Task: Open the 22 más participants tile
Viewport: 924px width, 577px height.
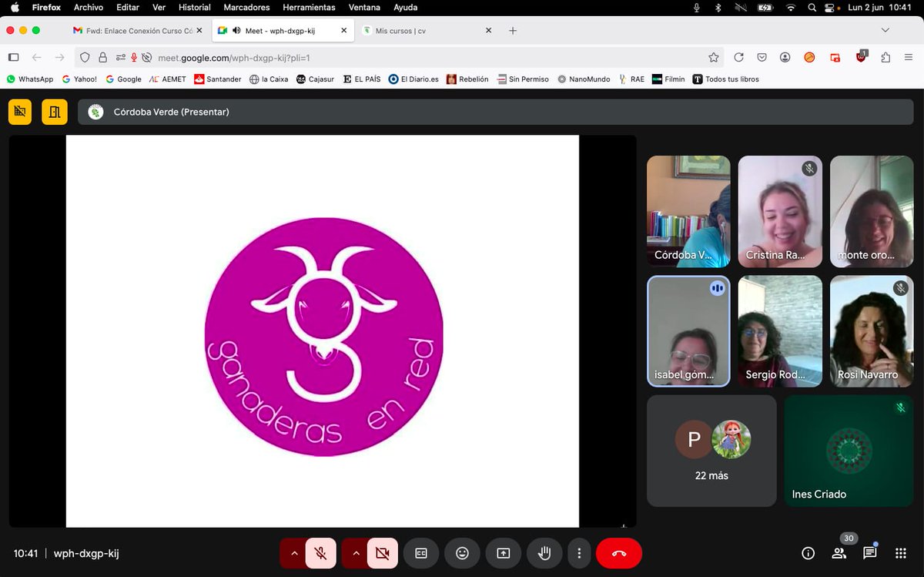Action: [711, 451]
